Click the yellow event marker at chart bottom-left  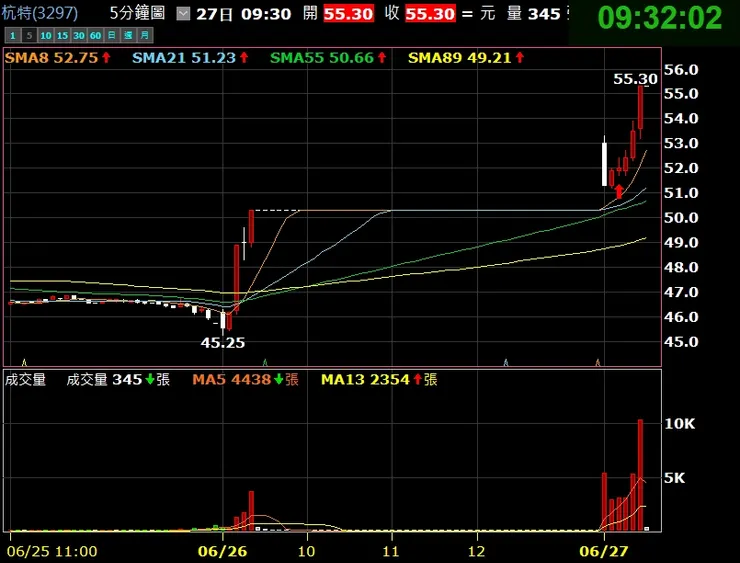pyautogui.click(x=25, y=362)
